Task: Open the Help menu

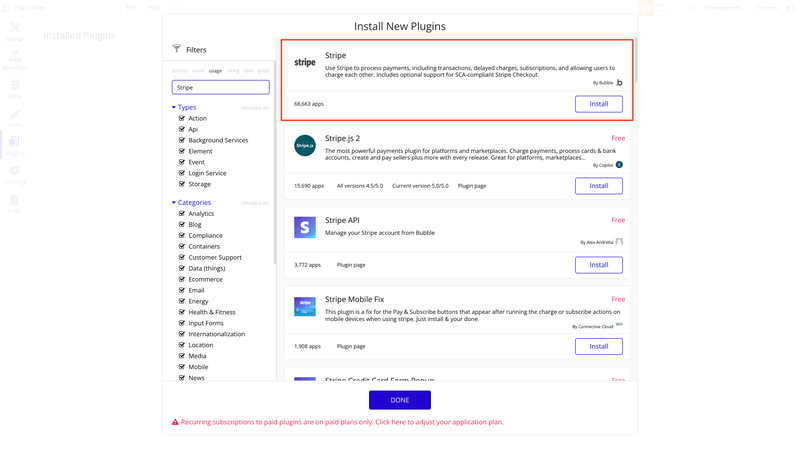Action: (155, 8)
